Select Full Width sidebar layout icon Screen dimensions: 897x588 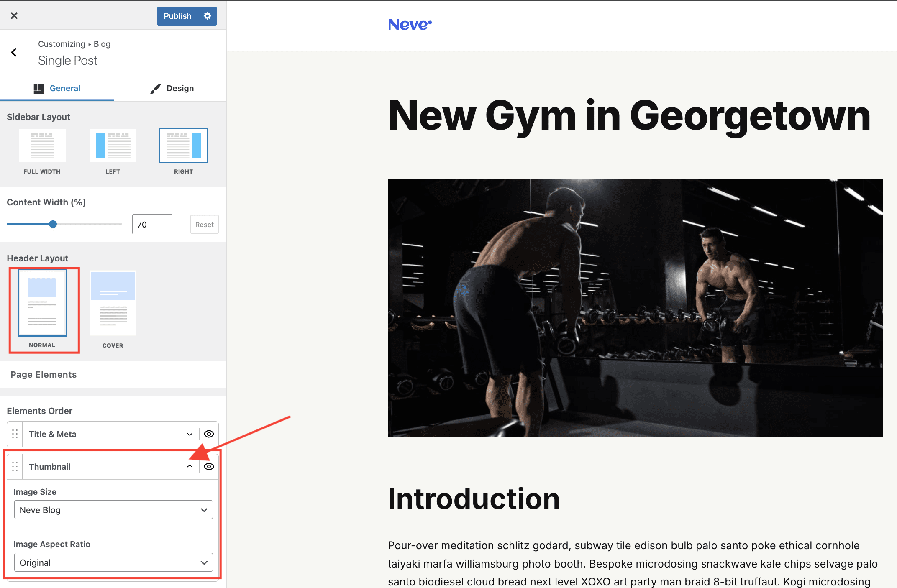(x=42, y=145)
